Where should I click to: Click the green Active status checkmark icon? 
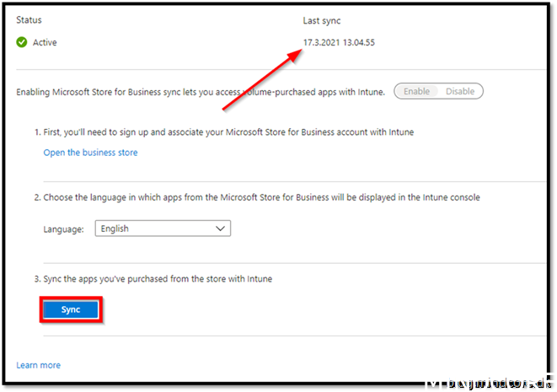pyautogui.click(x=22, y=42)
